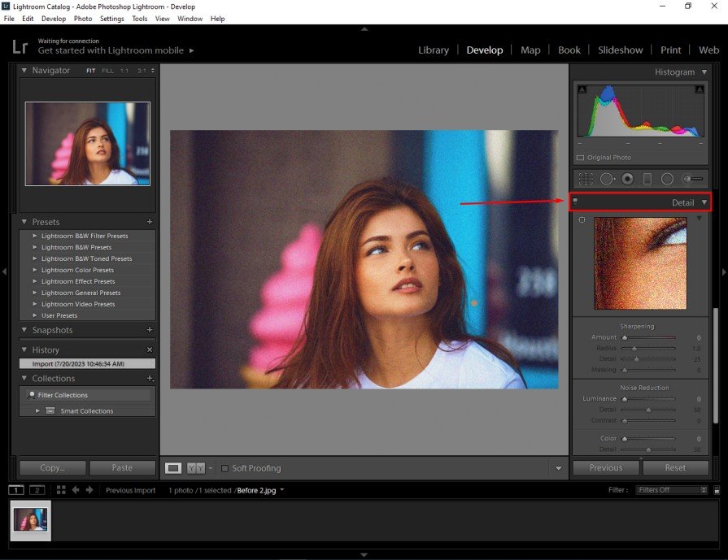The image size is (728, 560).
Task: Expand the Lightroom B&W Presets group
Action: (x=34, y=247)
